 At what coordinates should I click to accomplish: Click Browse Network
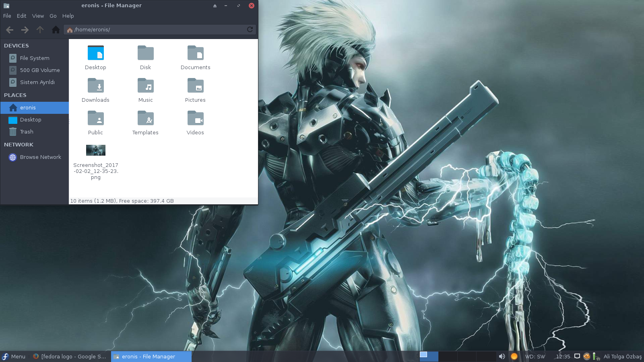coord(35,157)
